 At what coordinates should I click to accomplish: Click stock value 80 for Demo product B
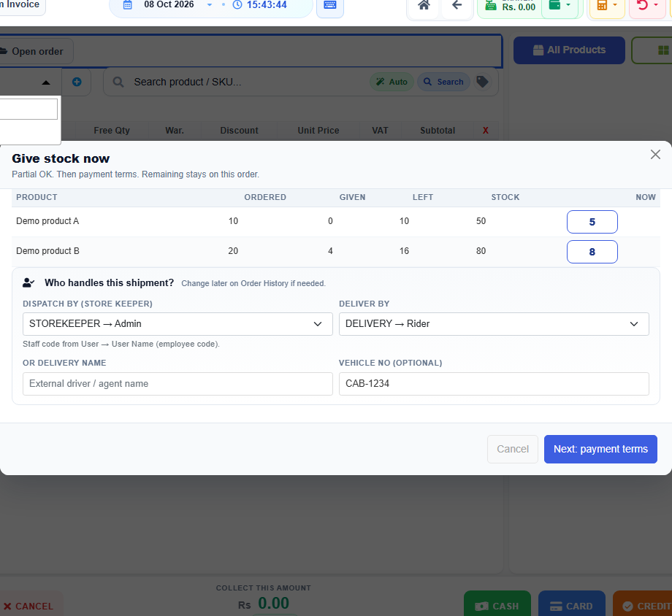click(481, 251)
